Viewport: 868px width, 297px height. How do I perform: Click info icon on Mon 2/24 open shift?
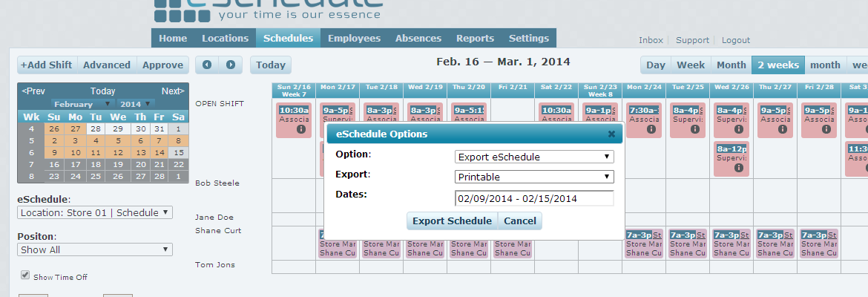click(651, 129)
